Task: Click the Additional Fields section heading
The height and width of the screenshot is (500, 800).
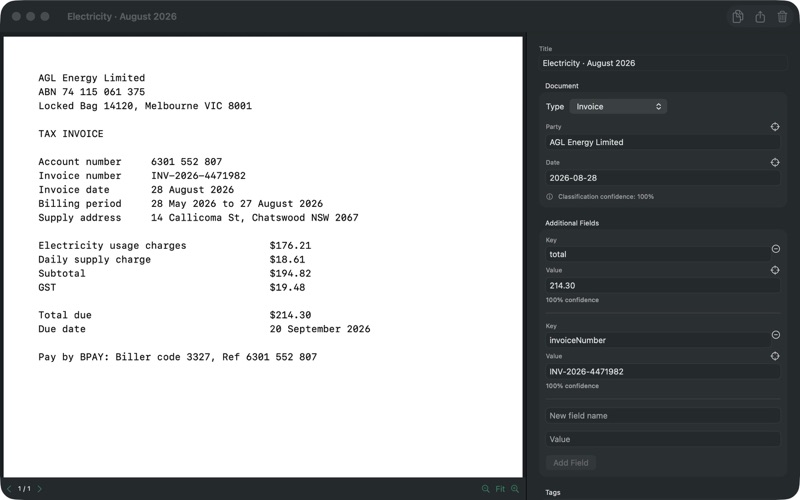Action: 572,223
